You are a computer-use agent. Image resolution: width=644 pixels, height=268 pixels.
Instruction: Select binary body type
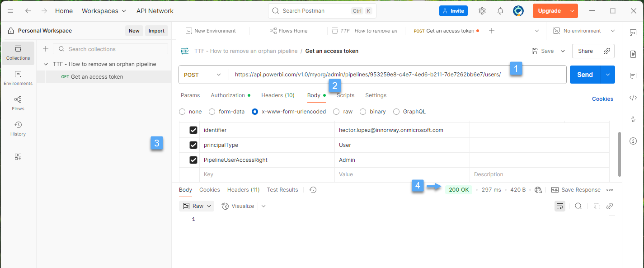pyautogui.click(x=363, y=112)
